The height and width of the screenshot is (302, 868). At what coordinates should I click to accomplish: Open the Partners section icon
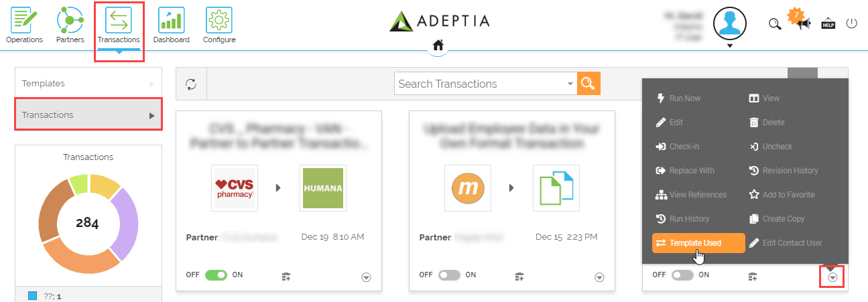(x=70, y=21)
